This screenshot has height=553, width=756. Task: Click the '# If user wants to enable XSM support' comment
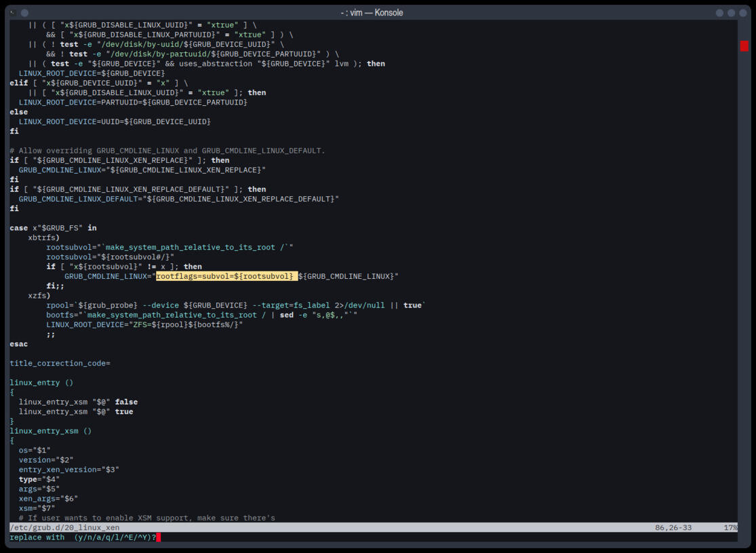(147, 517)
